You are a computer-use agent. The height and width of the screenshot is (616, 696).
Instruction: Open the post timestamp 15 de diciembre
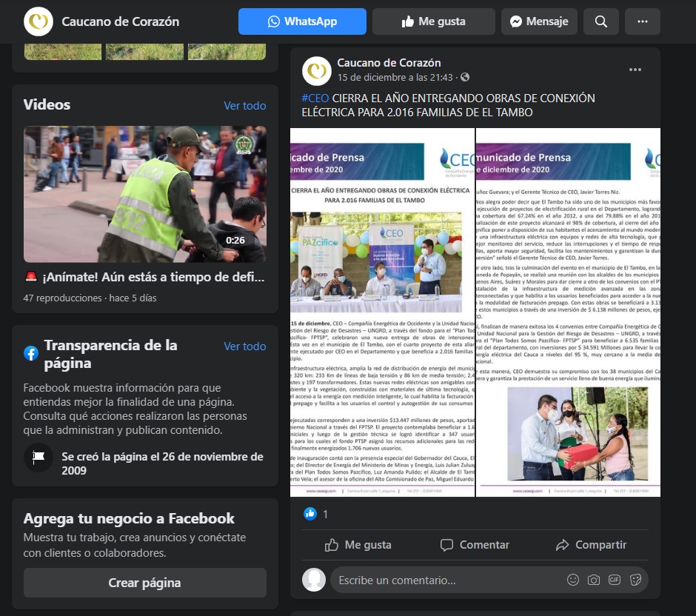tap(395, 77)
